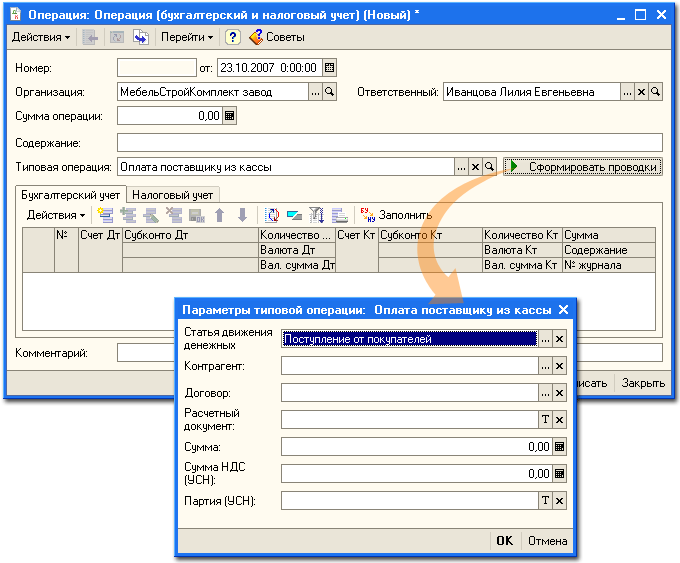The width and height of the screenshot is (680, 563).
Task: Click type selector T for Расчетный документ
Action: click(x=546, y=420)
